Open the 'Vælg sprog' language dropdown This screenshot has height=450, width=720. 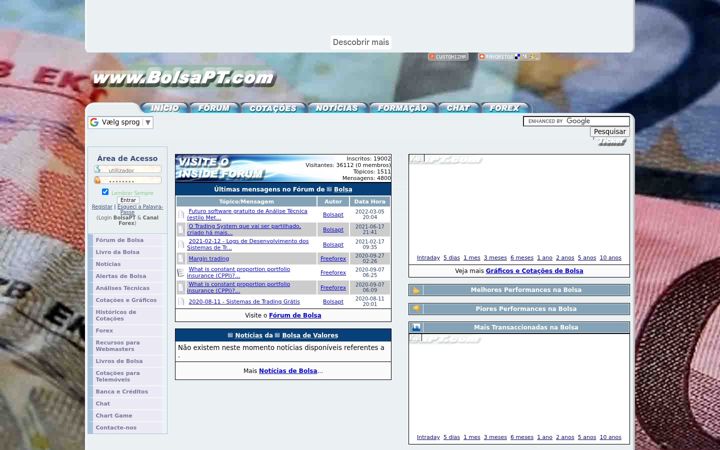[121, 122]
